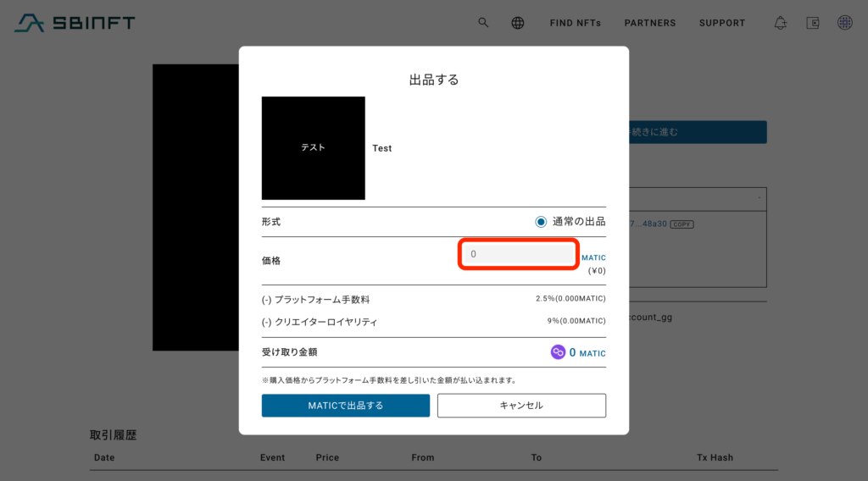The height and width of the screenshot is (481, 868).
Task: Open the user profile avatar icon
Action: (x=845, y=23)
